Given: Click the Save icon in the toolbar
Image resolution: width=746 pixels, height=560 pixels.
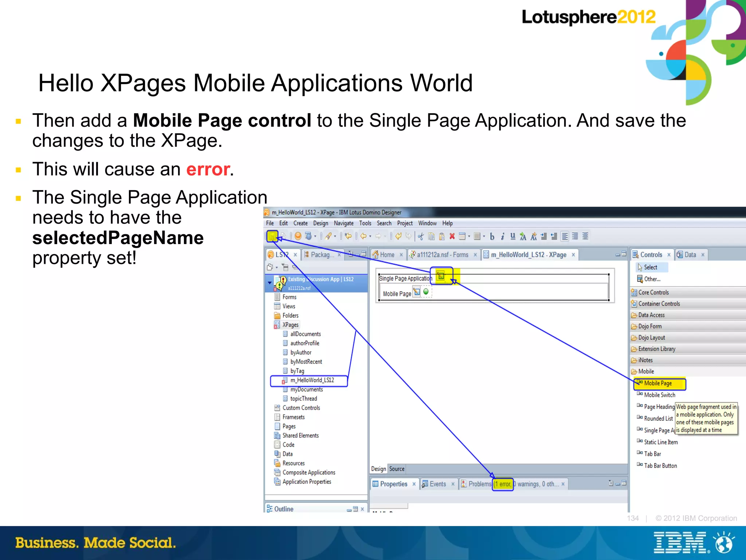Looking at the screenshot, I should point(272,236).
